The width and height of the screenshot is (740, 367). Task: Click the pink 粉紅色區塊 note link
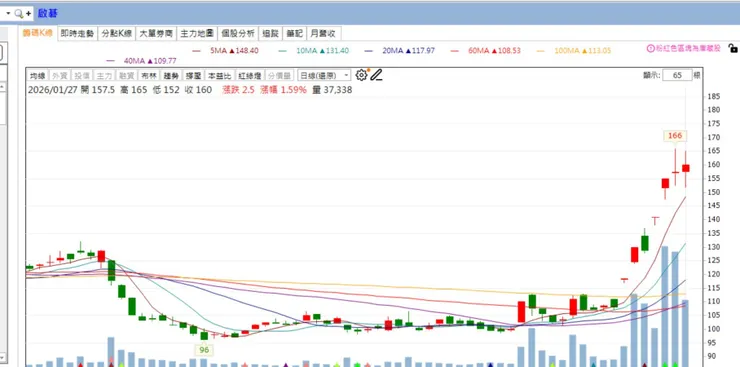688,48
